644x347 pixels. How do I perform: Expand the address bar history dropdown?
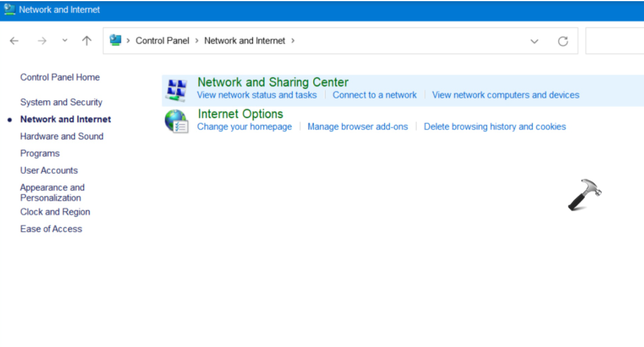pos(534,41)
